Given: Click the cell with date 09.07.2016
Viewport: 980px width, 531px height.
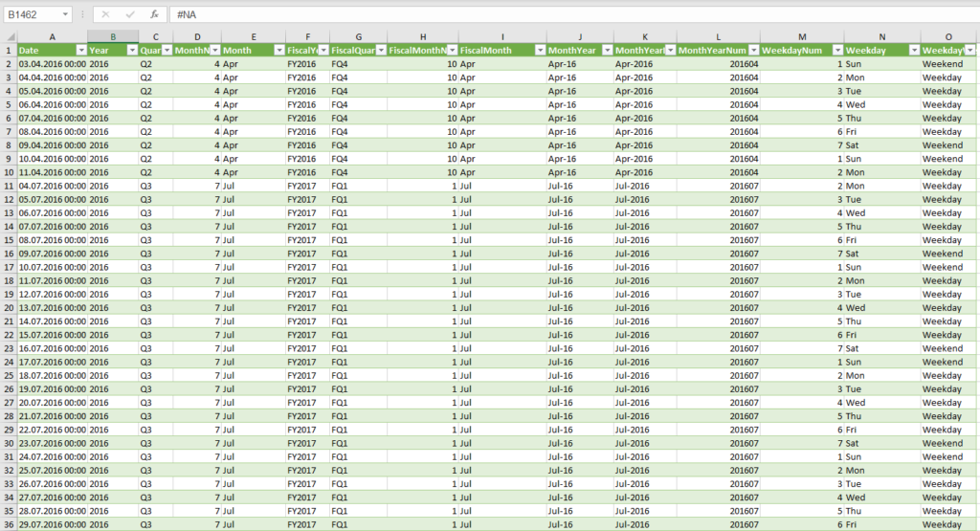Looking at the screenshot, I should (52, 254).
